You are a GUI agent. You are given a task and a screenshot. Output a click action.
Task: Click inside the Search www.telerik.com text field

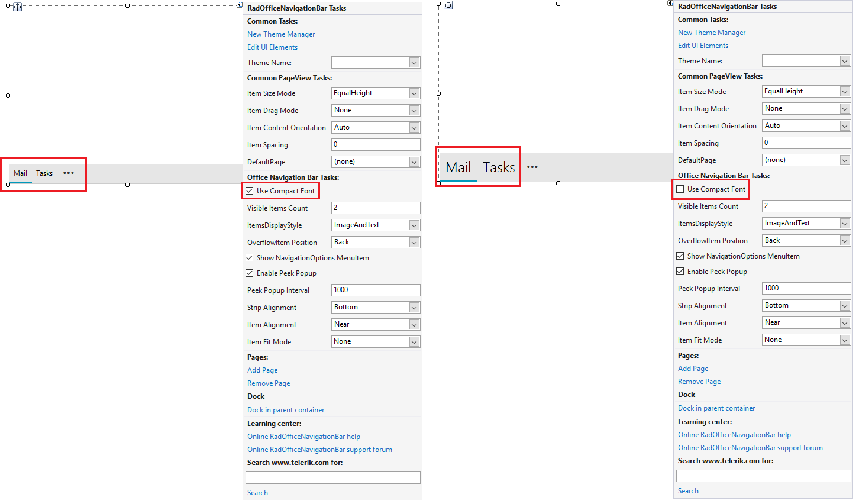pos(332,477)
